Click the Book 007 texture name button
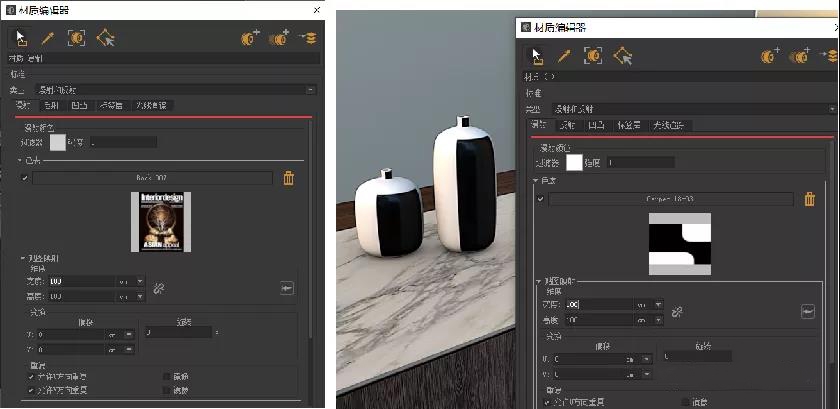Screen dimensions: 840x409 pyautogui.click(x=152, y=178)
